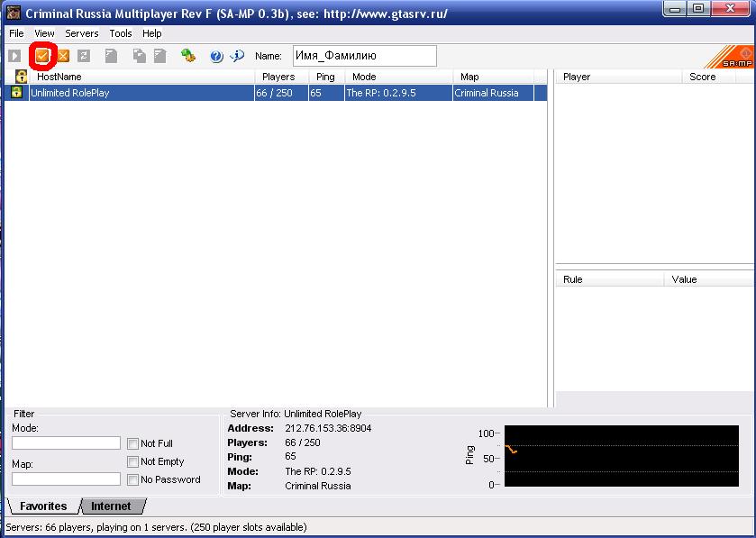Screen dimensions: 756x538
Task: Click the blue question mark Help icon
Action: [x=216, y=57]
